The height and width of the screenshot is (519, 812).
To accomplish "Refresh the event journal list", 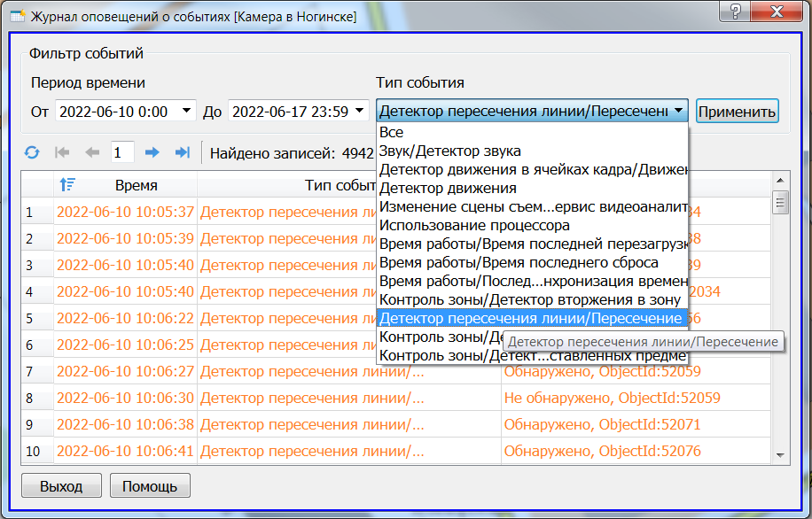I will [32, 151].
